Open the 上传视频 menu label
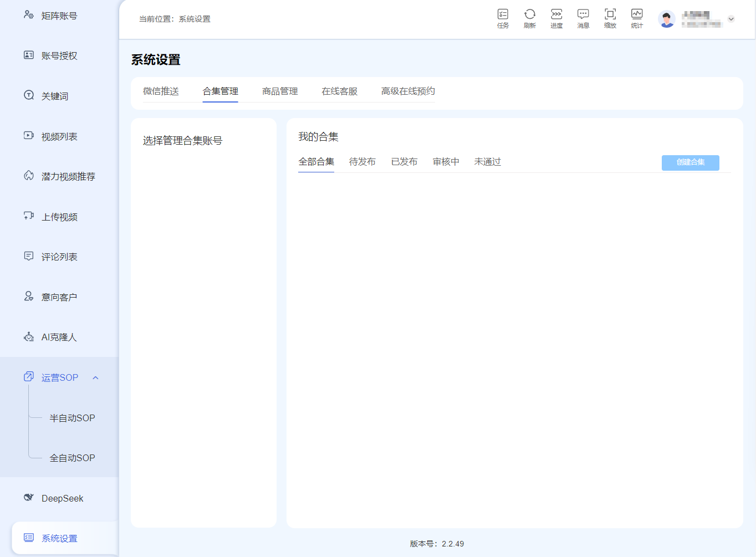The image size is (756, 557). click(59, 217)
